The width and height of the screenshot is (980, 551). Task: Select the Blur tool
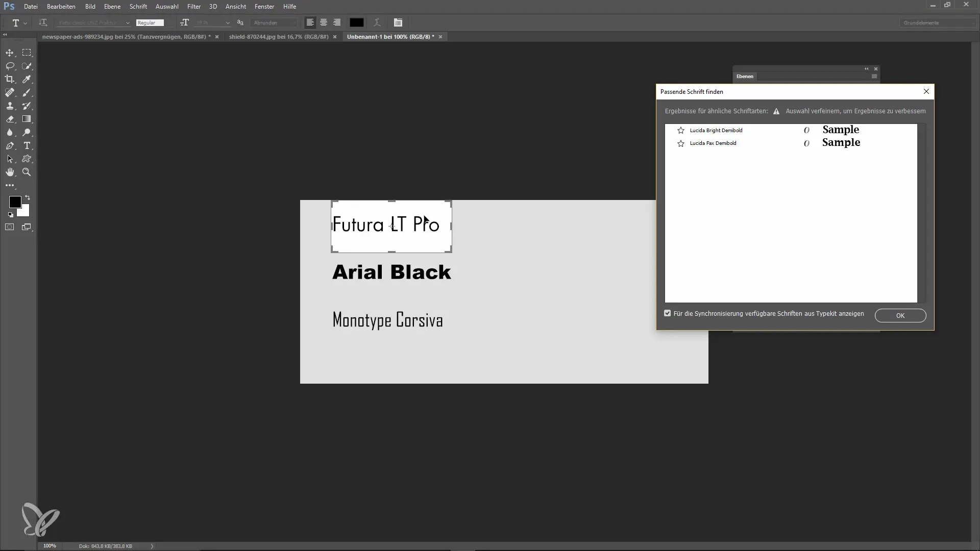pos(10,132)
